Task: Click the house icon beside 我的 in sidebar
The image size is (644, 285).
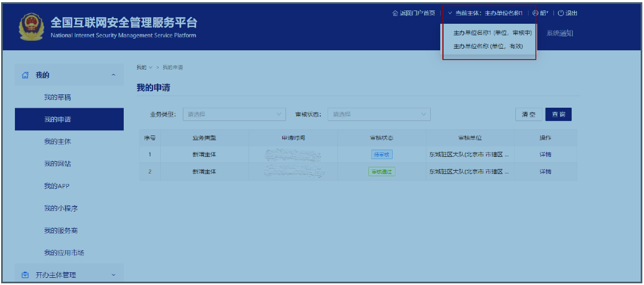Action: click(x=25, y=75)
